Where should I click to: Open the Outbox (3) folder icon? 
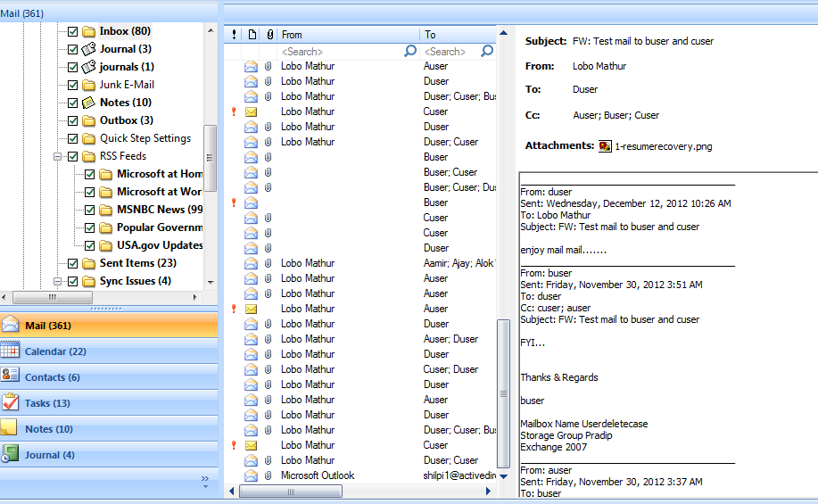pos(89,120)
